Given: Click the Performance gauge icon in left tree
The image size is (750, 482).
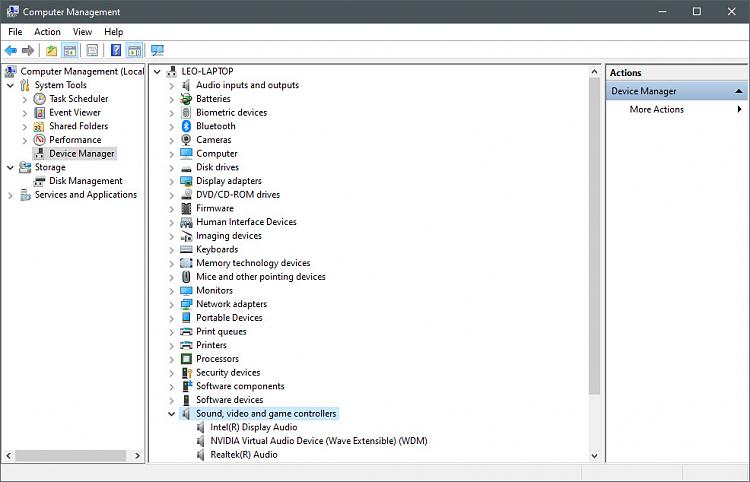Looking at the screenshot, I should click(39, 140).
